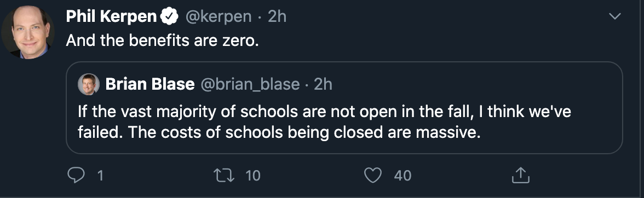Like the tweet with heart icon
Viewport: 644px width, 198px height.
coord(373,176)
